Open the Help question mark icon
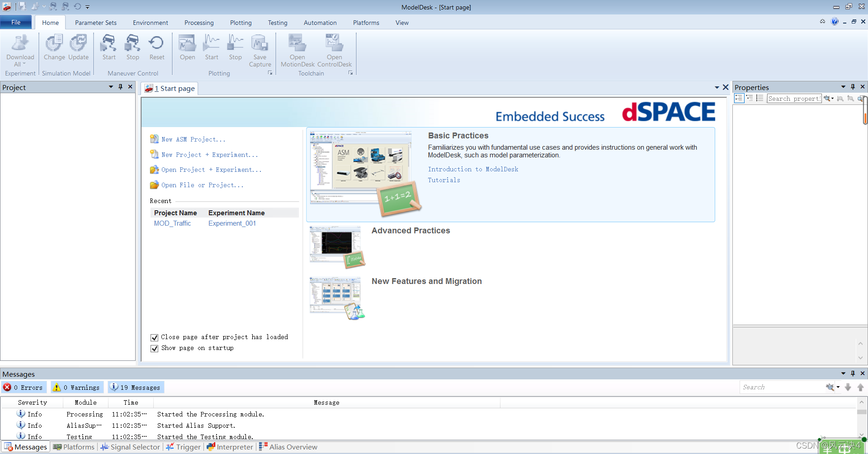This screenshot has width=868, height=454. click(x=835, y=22)
